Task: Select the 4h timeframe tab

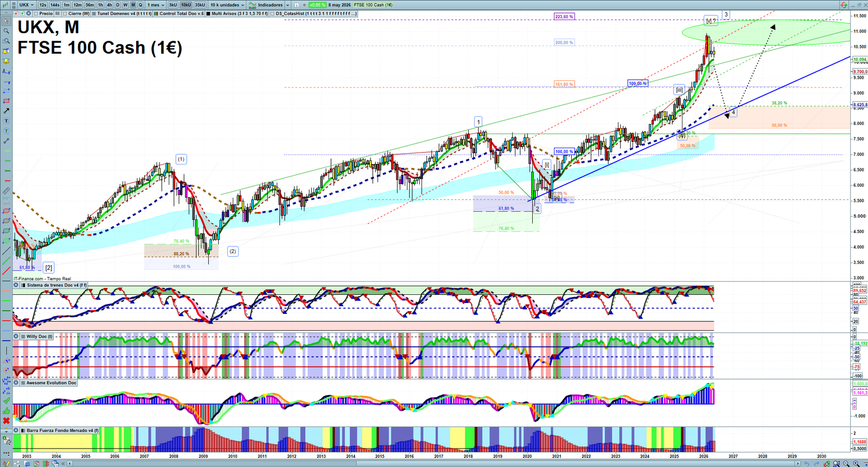Action: [x=109, y=5]
